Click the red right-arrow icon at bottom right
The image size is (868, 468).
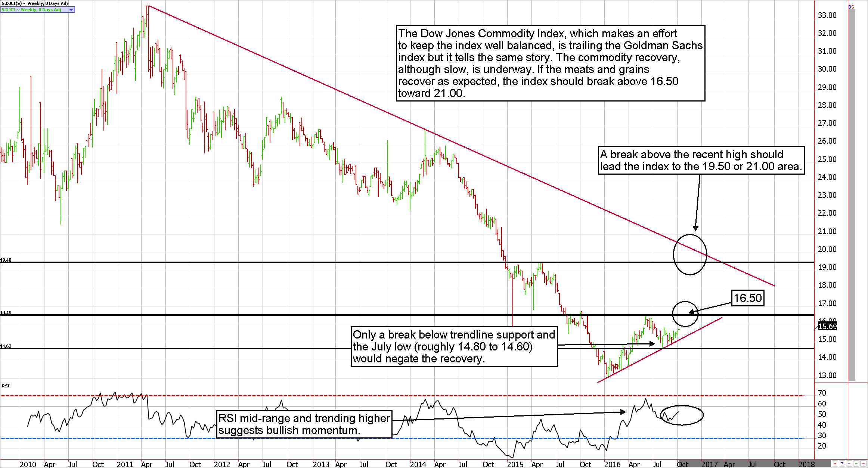coord(835,463)
